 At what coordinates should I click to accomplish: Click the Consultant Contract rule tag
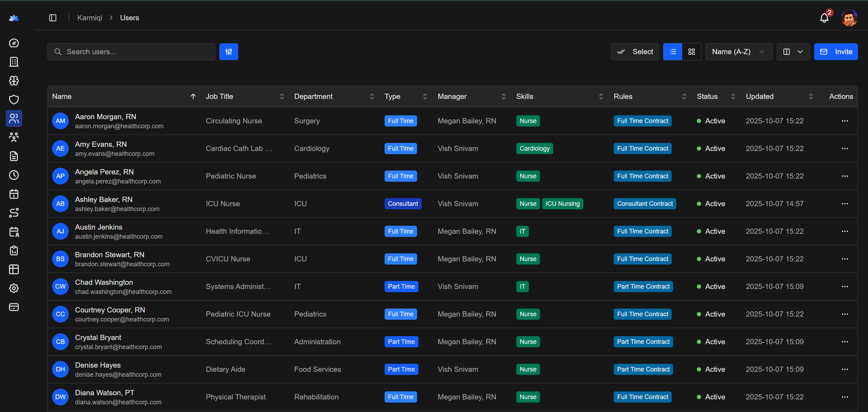(x=645, y=204)
